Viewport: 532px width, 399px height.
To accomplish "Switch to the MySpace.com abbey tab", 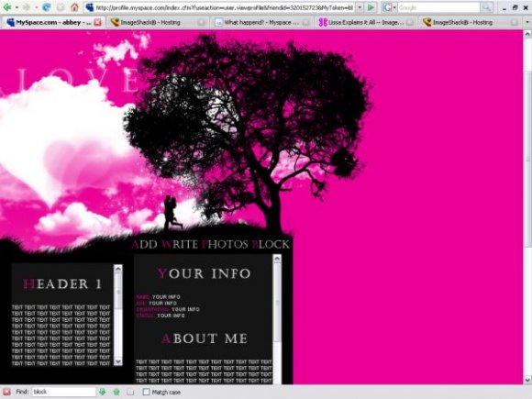I will point(53,22).
